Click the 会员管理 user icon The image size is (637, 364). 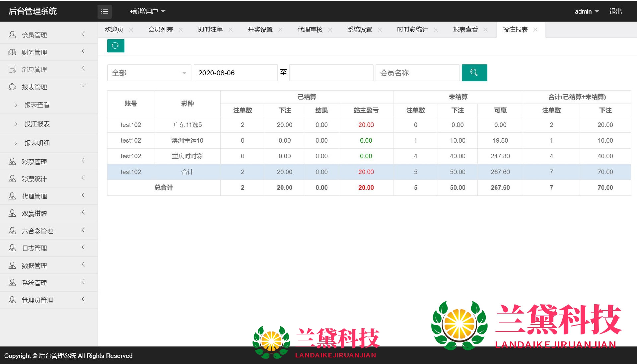12,35
